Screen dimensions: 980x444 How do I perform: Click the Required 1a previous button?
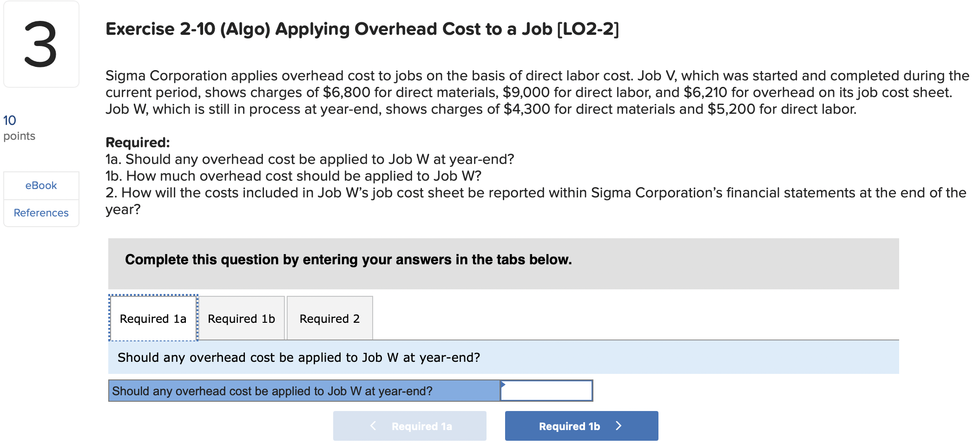point(409,425)
